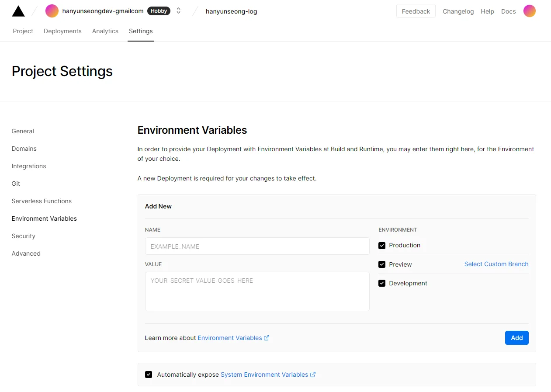Screen dimensions: 551x392
Task: Switch to the Deployments tab
Action: tap(62, 31)
